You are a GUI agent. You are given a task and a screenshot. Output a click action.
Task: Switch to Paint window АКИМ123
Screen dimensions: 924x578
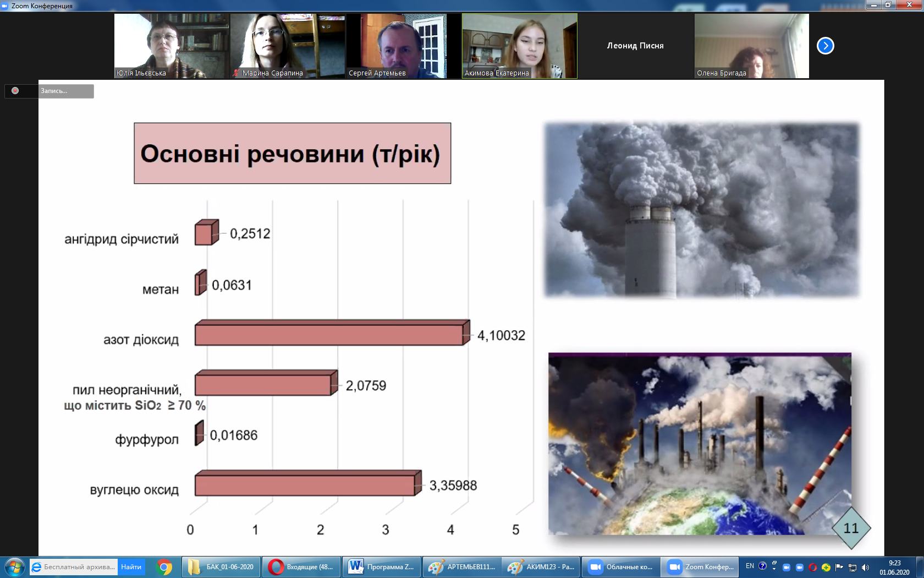[541, 567]
